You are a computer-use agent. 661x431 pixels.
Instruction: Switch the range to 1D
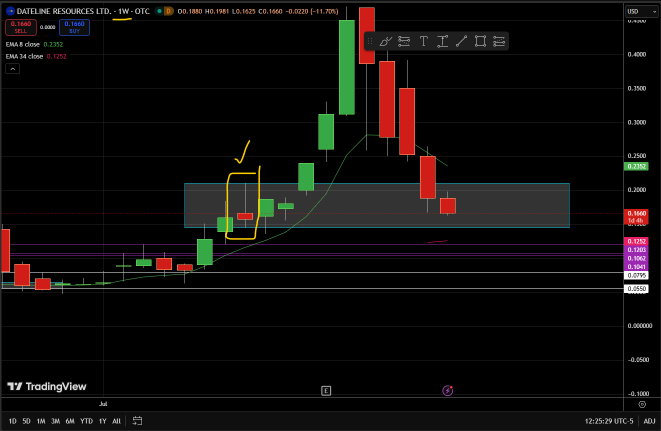13,421
